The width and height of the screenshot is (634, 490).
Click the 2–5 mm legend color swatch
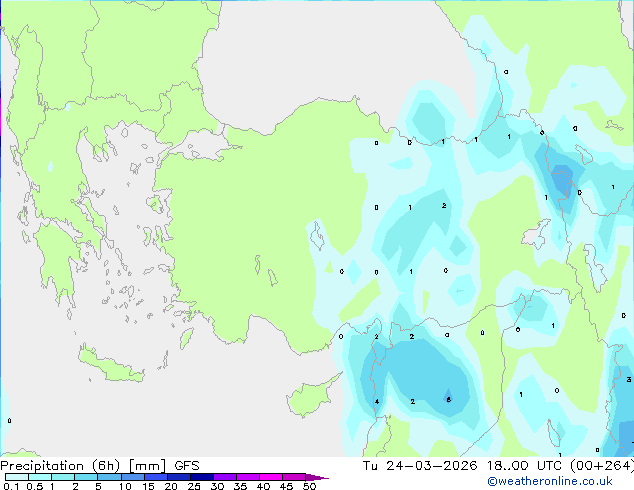87,477
